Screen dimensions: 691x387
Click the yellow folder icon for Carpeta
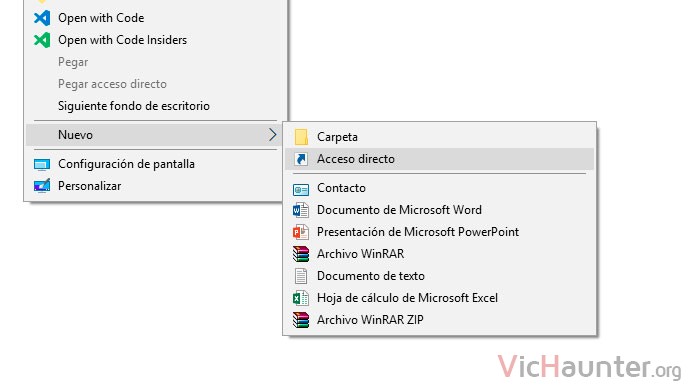click(301, 137)
